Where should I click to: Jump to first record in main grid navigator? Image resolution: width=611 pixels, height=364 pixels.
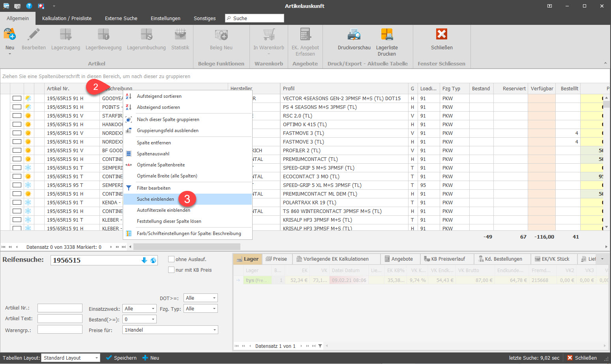4,247
